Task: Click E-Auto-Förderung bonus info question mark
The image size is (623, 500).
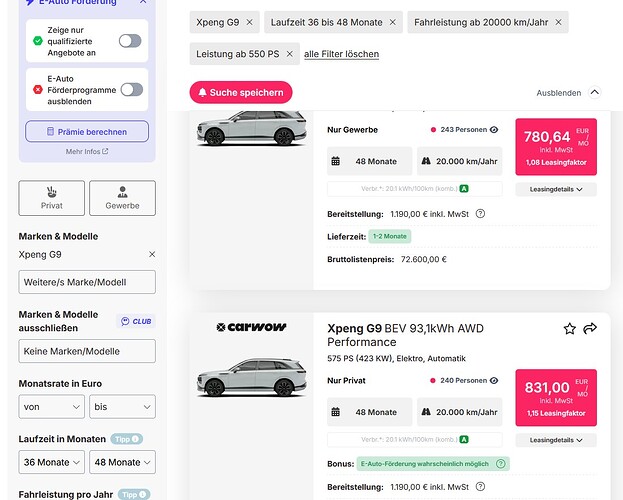Action: (x=501, y=463)
